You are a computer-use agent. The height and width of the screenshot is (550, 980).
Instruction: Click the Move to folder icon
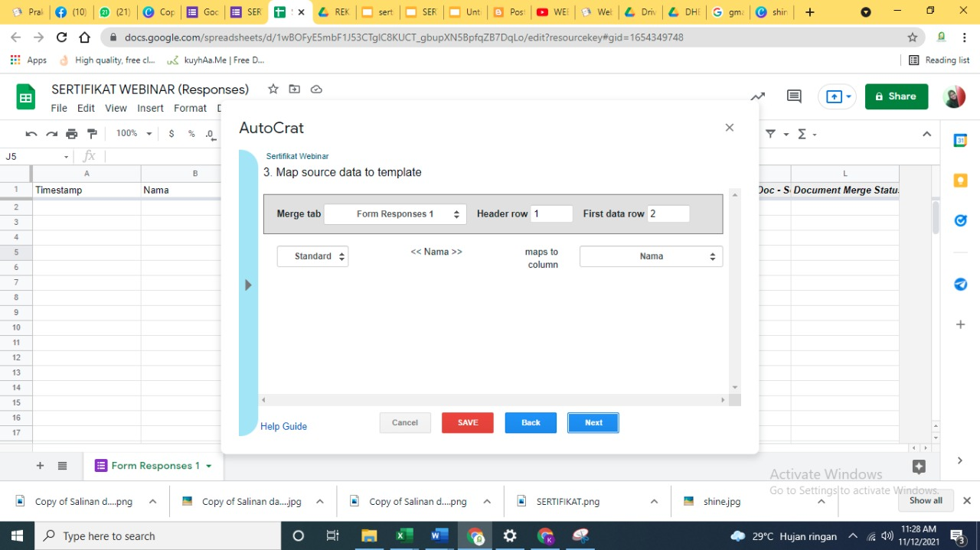click(x=294, y=89)
